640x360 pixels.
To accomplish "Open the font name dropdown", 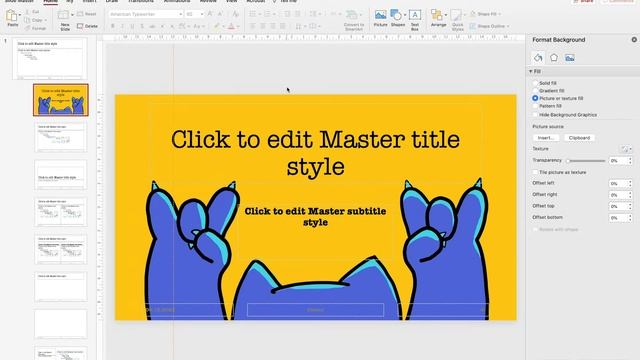I will [x=180, y=14].
